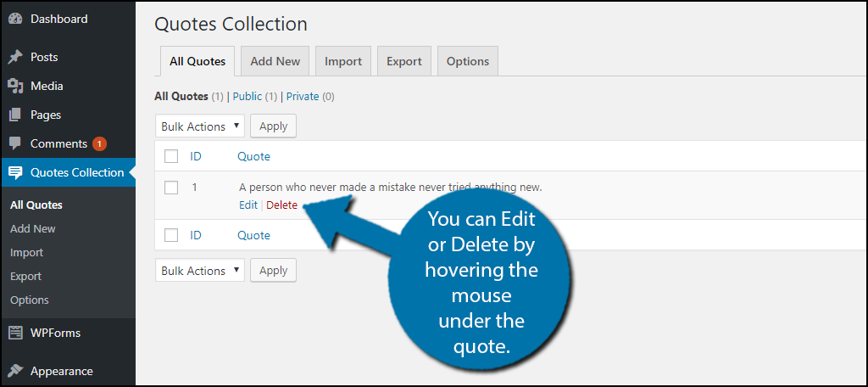
Task: Click the Appearance paintbrush icon
Action: point(15,371)
